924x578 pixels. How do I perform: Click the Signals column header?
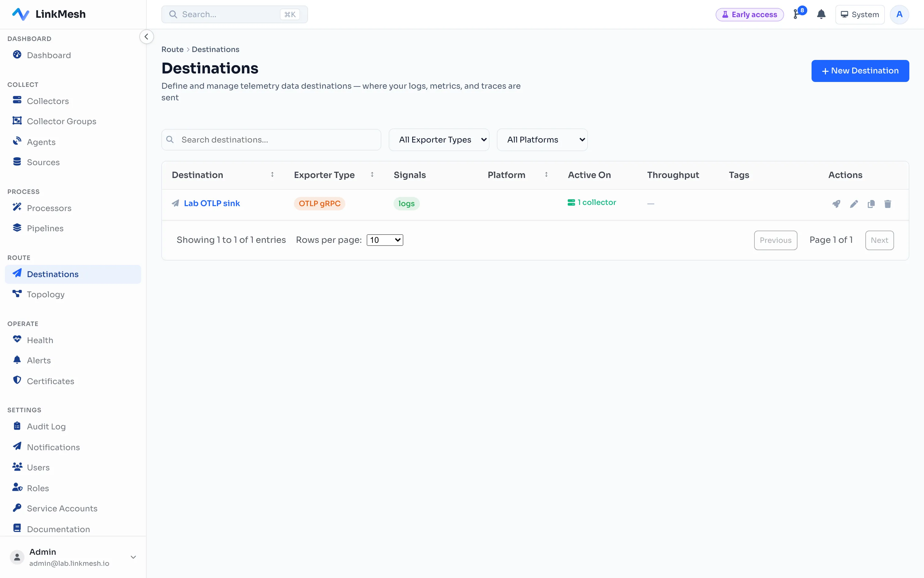click(410, 175)
